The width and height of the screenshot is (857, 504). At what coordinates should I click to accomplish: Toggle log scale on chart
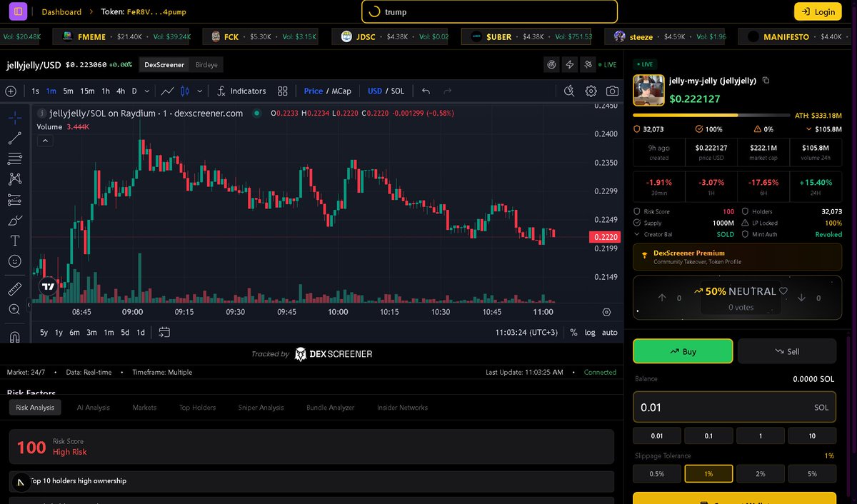[590, 332]
